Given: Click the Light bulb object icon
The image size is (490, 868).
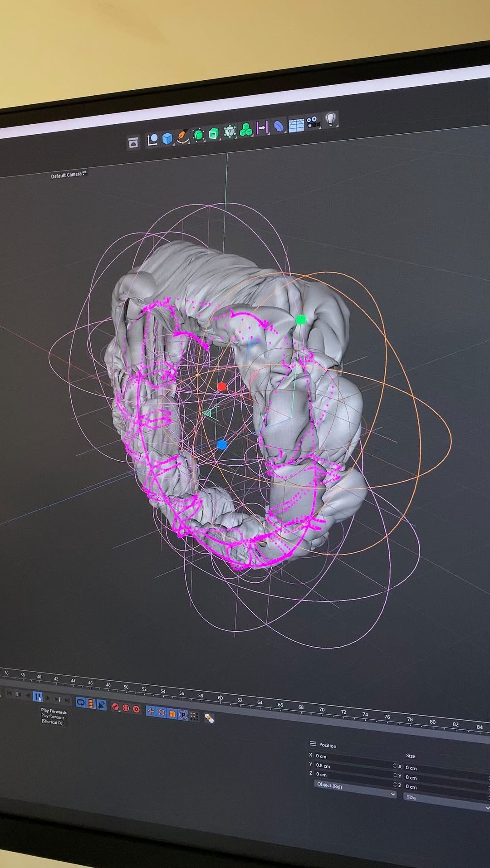Looking at the screenshot, I should pos(331,120).
